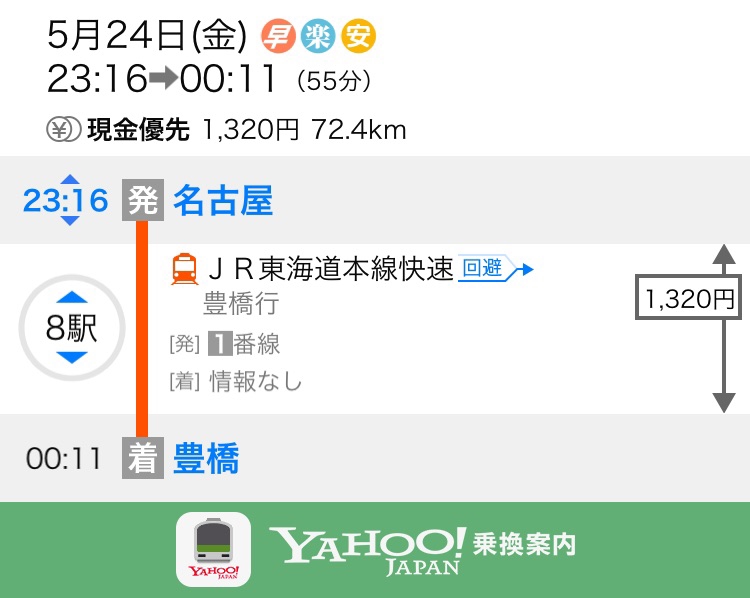Click the Yahoo transit app icon
Image resolution: width=750 pixels, height=598 pixels.
[x=213, y=550]
